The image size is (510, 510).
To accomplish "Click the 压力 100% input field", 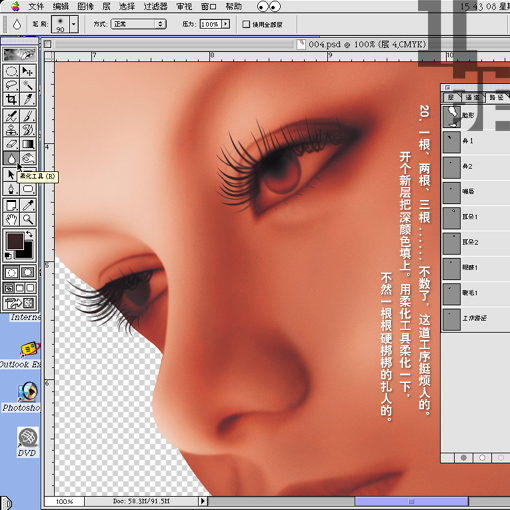I will pos(210,24).
